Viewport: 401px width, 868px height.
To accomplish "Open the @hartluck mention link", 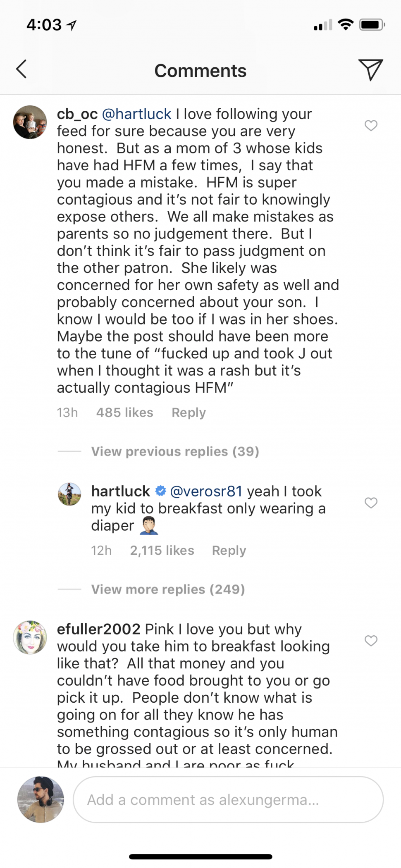I will (136, 114).
